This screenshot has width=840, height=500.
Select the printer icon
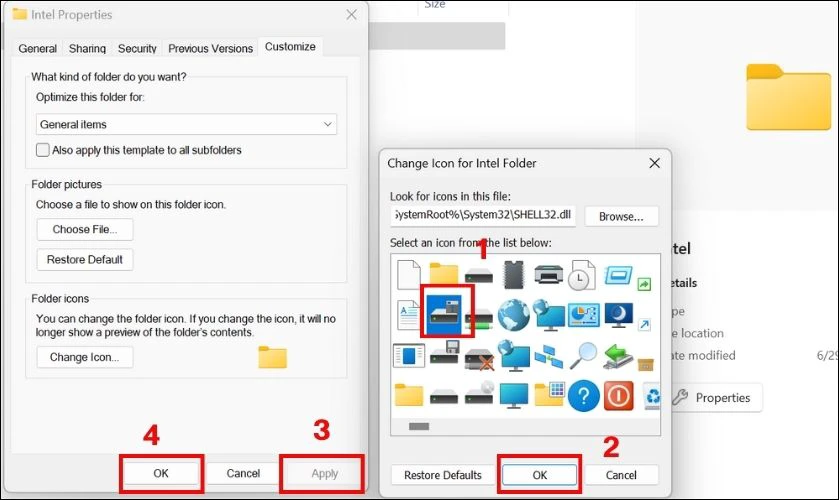tap(549, 275)
